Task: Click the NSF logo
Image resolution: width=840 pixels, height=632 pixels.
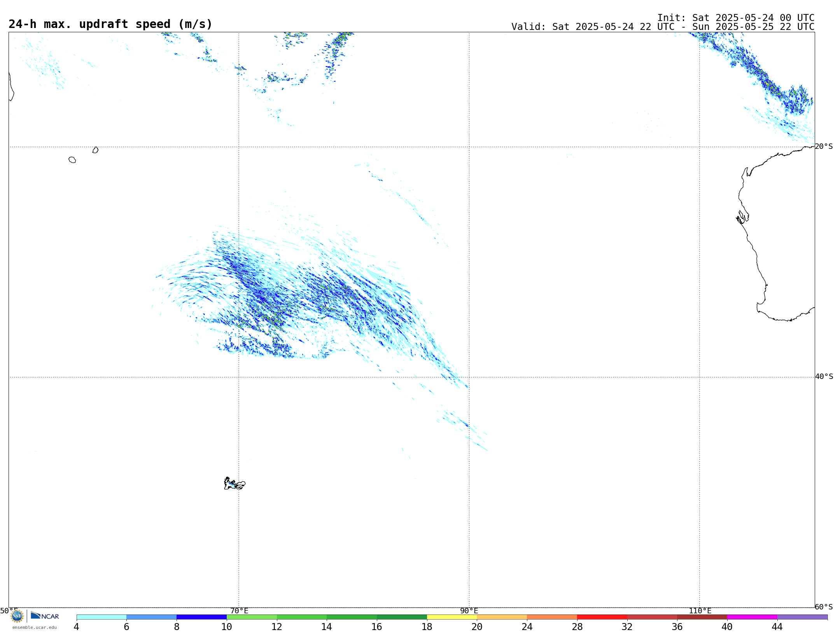Action: click(17, 616)
